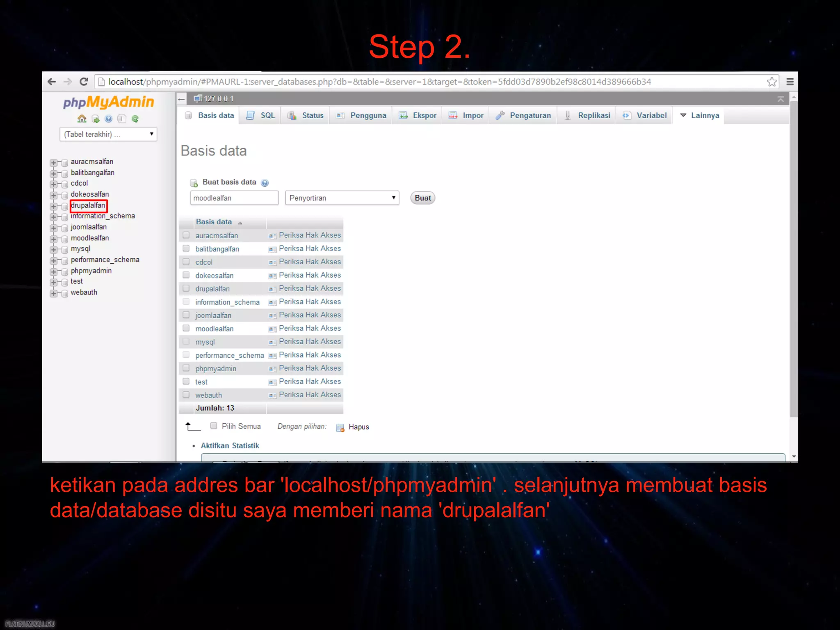
Task: Check the drupalalfan database checkbox
Action: pos(186,288)
